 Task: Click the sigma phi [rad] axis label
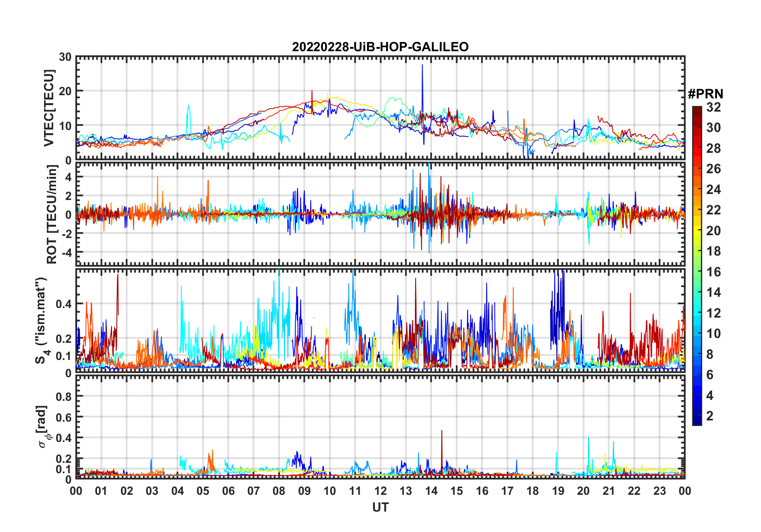[43, 426]
